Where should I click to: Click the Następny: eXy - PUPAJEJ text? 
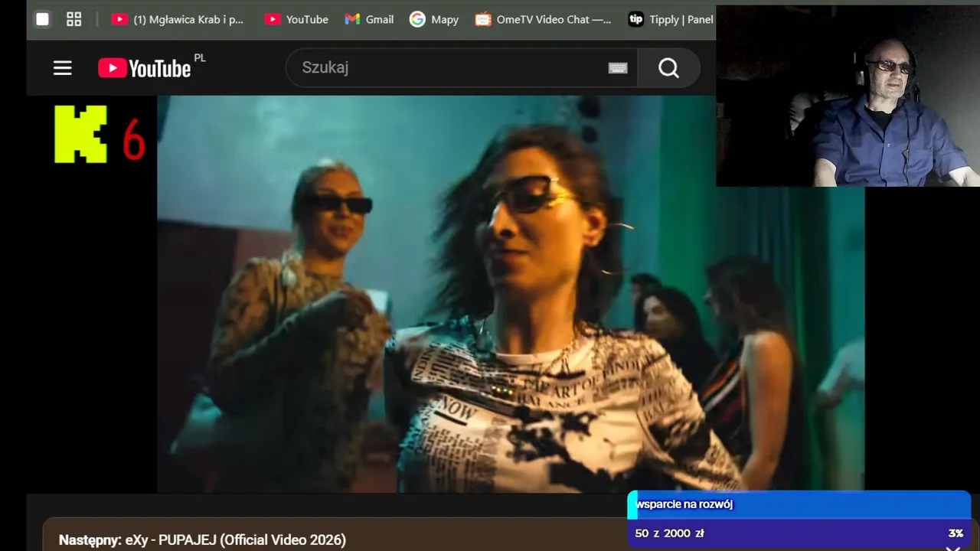202,540
